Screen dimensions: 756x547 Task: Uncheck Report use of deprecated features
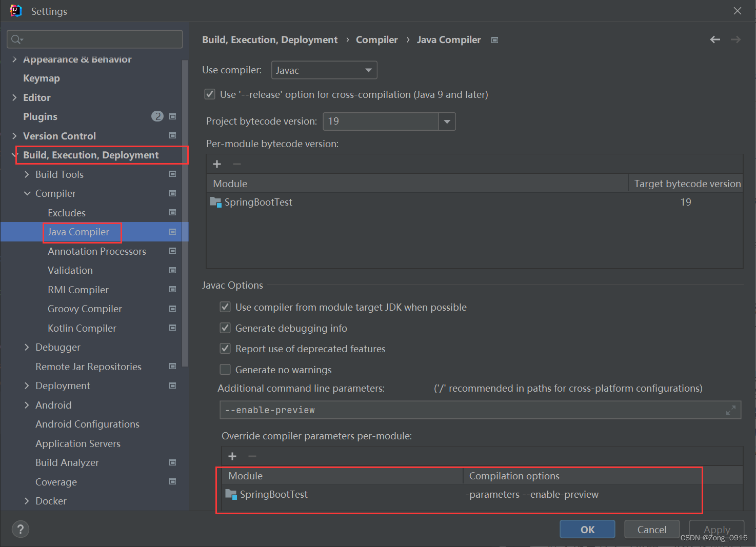pyautogui.click(x=225, y=348)
